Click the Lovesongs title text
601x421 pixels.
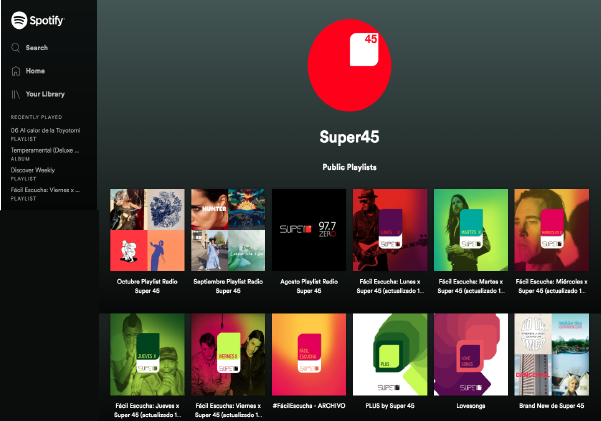tap(471, 406)
